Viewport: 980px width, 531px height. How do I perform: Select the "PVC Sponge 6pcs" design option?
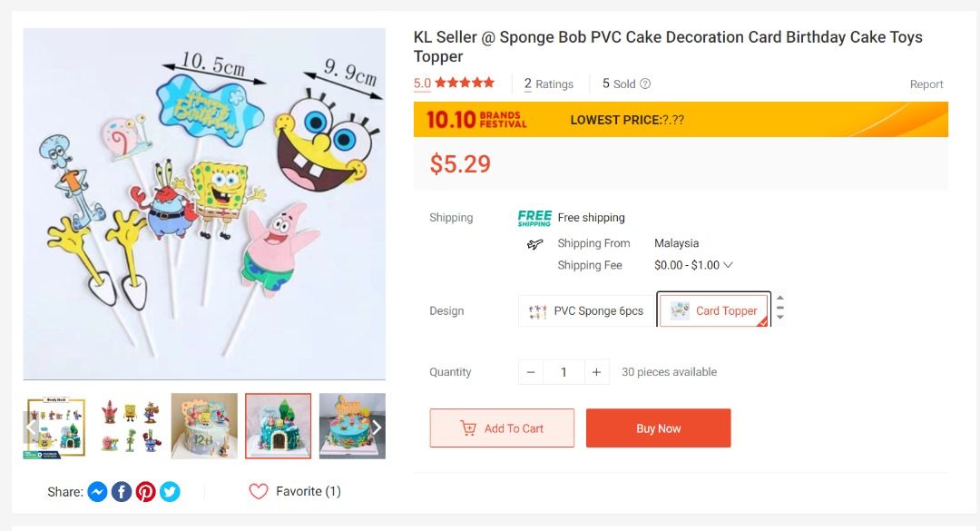click(x=584, y=310)
